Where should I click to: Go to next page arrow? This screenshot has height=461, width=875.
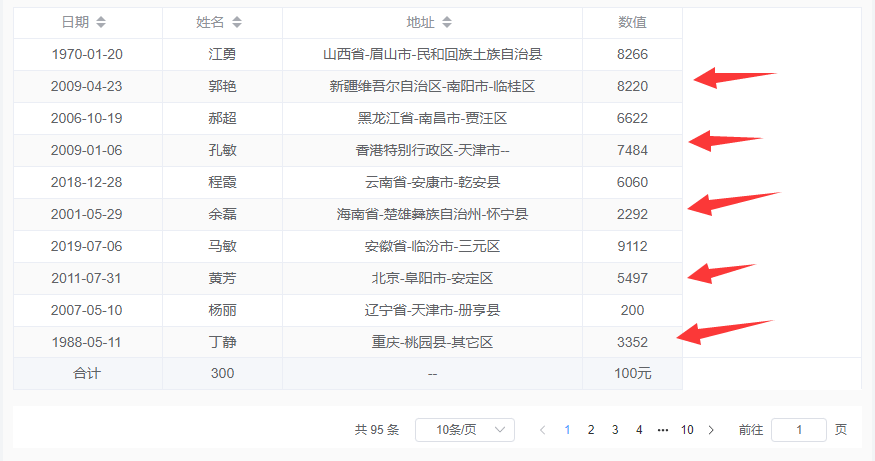tap(711, 430)
